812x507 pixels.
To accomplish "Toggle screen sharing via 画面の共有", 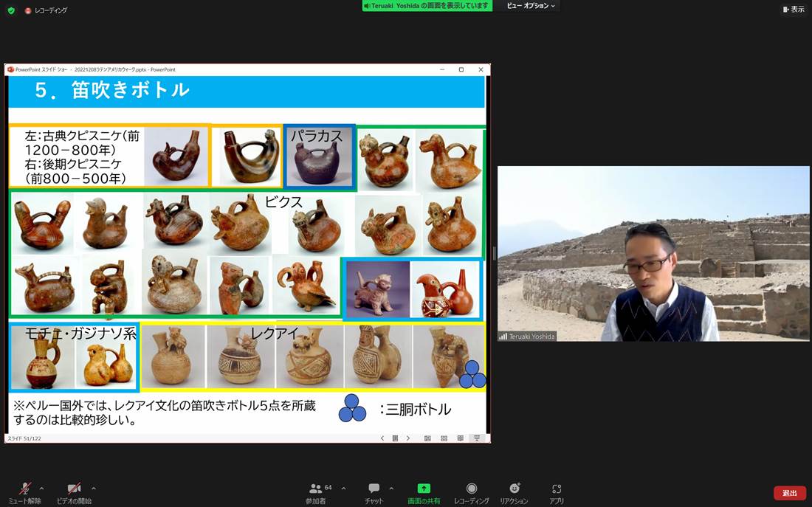I will (423, 487).
